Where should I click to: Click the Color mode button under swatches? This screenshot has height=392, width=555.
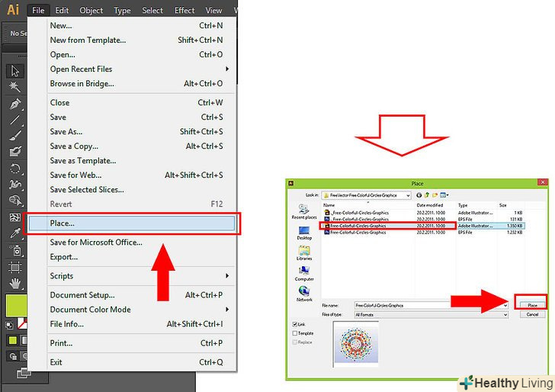[x=13, y=340]
